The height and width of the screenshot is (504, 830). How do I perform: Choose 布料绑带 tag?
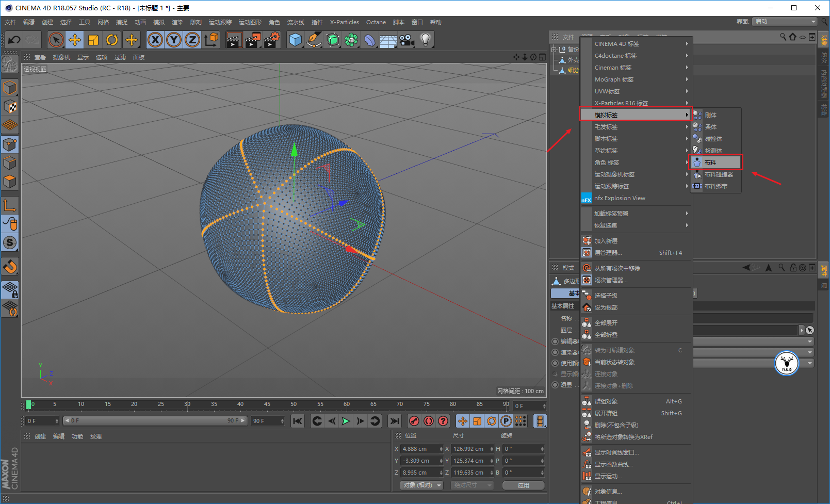pyautogui.click(x=716, y=186)
